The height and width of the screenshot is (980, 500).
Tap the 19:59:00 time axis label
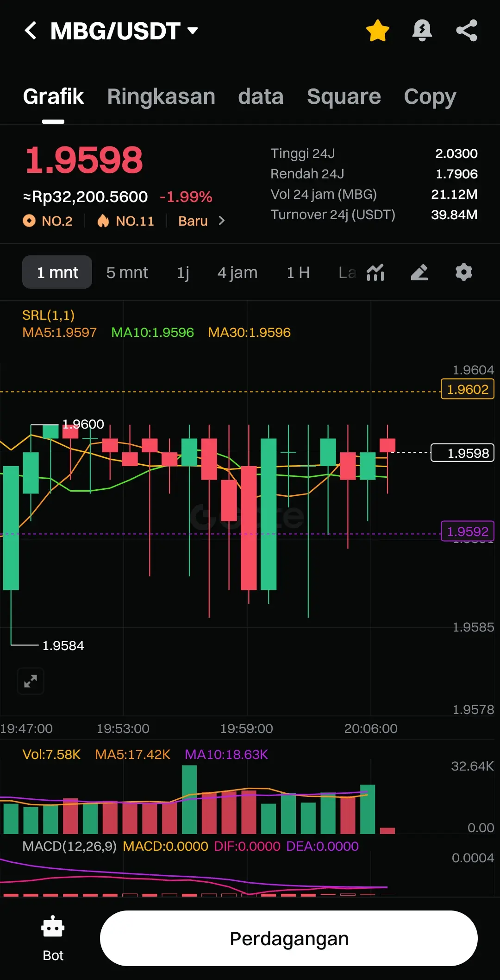tap(247, 728)
